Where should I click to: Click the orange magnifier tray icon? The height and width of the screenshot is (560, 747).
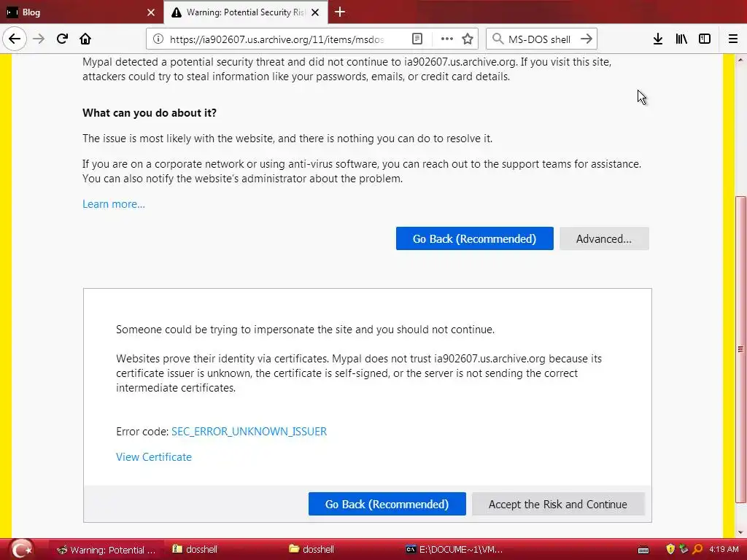tap(697, 550)
